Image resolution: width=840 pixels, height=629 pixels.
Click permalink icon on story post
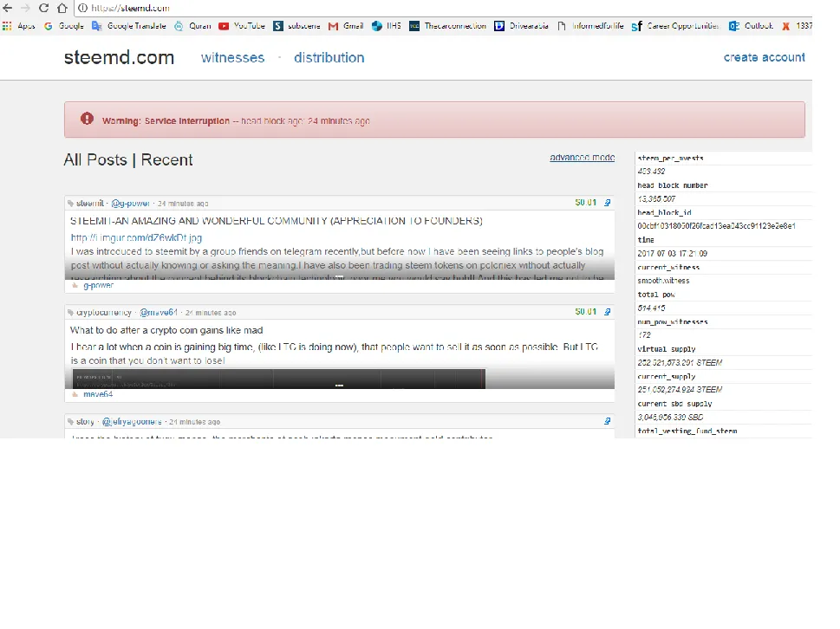pyautogui.click(x=607, y=421)
